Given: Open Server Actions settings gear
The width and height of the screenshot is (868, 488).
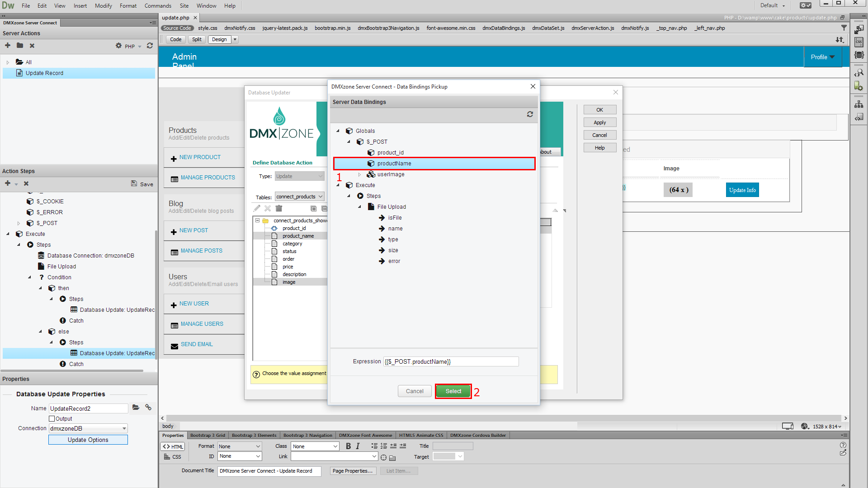Looking at the screenshot, I should click(118, 46).
